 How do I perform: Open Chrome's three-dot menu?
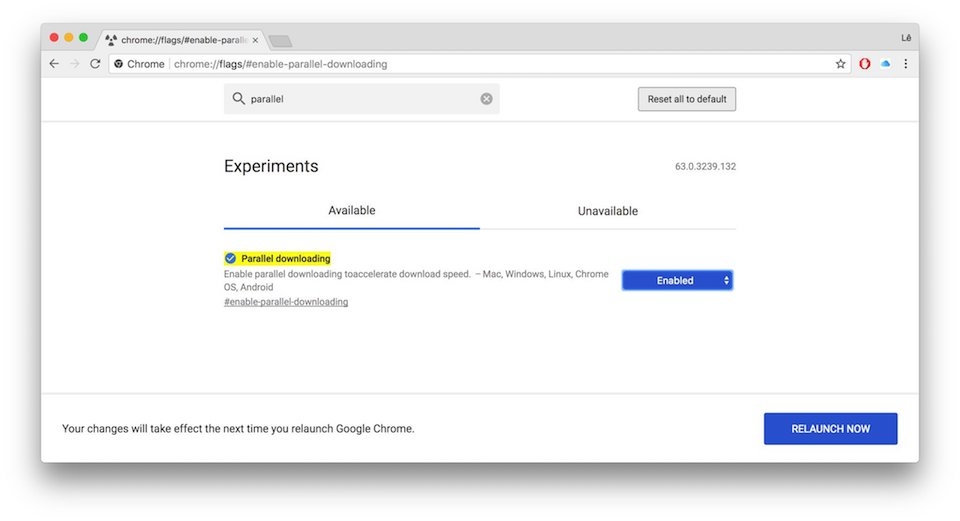click(906, 64)
